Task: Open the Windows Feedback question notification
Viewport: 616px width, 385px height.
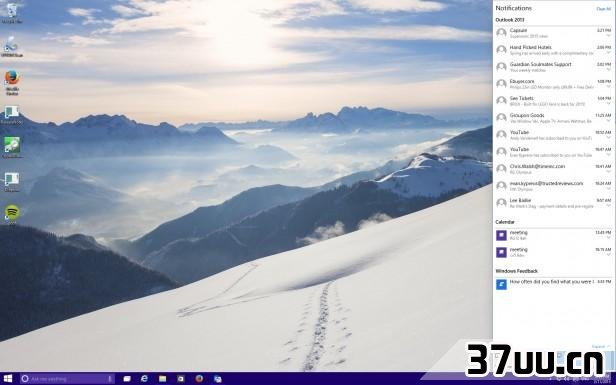Action: coord(553,284)
